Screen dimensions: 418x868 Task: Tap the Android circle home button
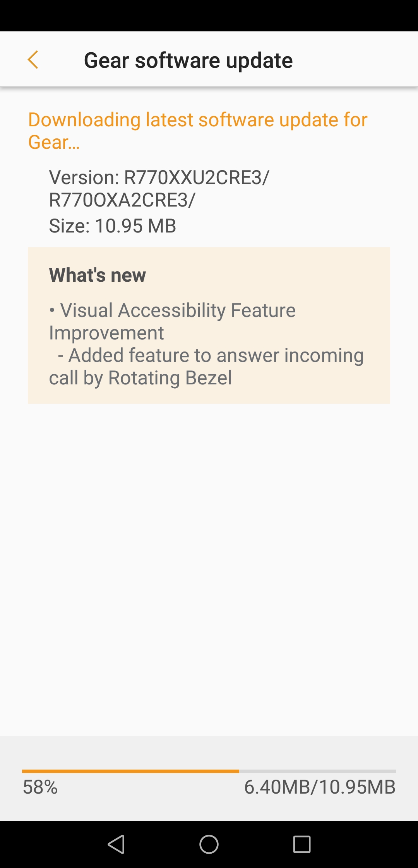point(209,844)
